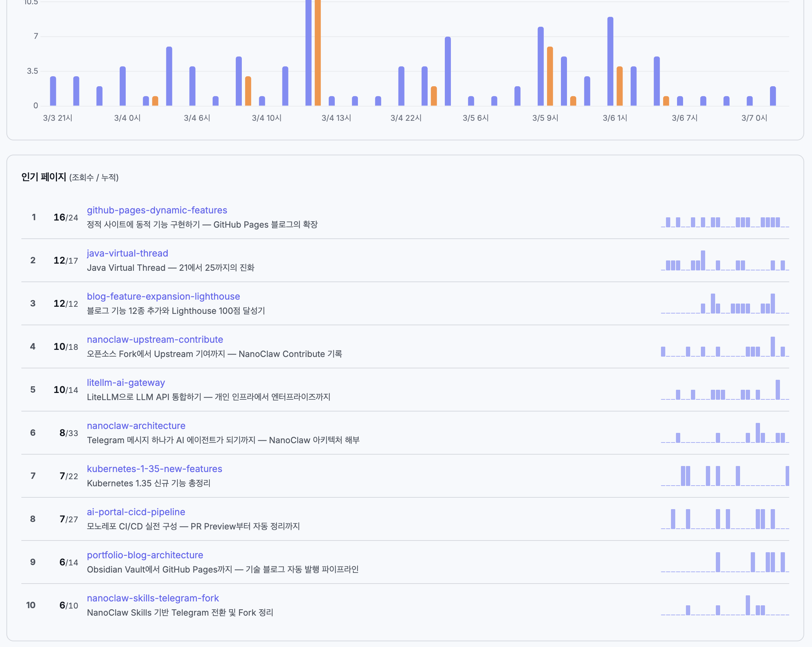This screenshot has width=812, height=647.
Task: Click the tallest orange bar in the chart
Action: pos(317,53)
